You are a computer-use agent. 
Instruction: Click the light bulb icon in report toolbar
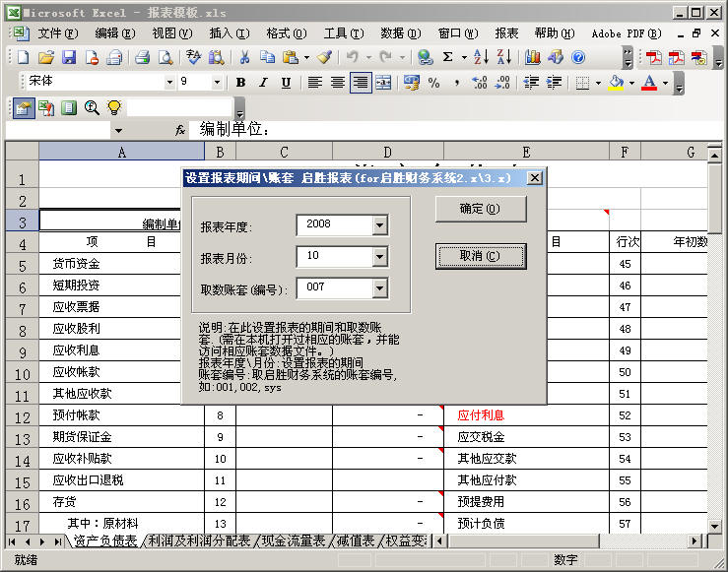pyautogui.click(x=114, y=107)
